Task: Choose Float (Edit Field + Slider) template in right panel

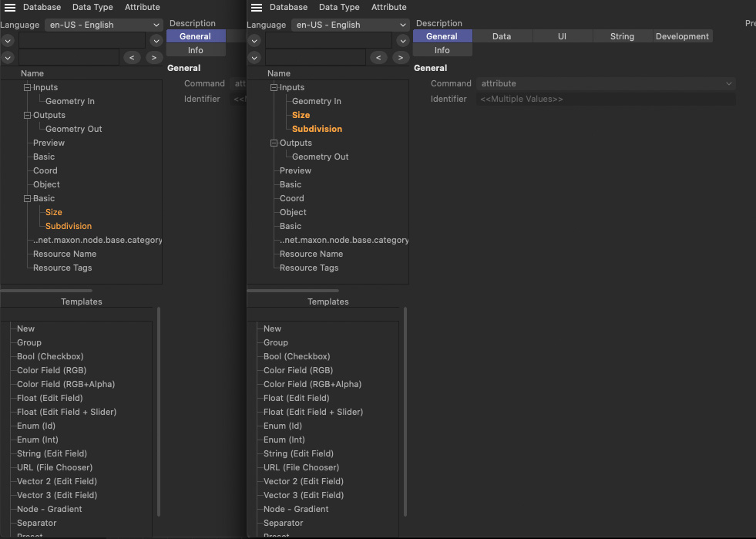Action: pyautogui.click(x=313, y=412)
